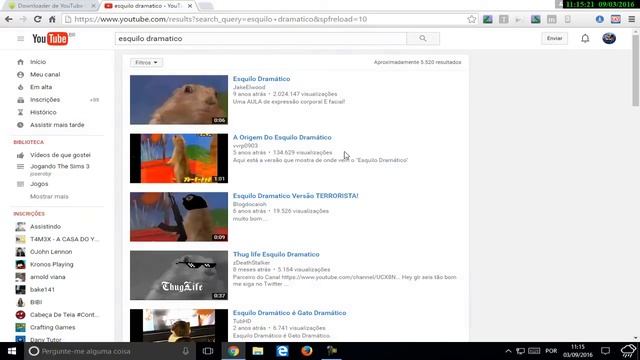Open the OJohn Lennon subscription
Viewport: 640px width, 360px height.
pos(51,252)
